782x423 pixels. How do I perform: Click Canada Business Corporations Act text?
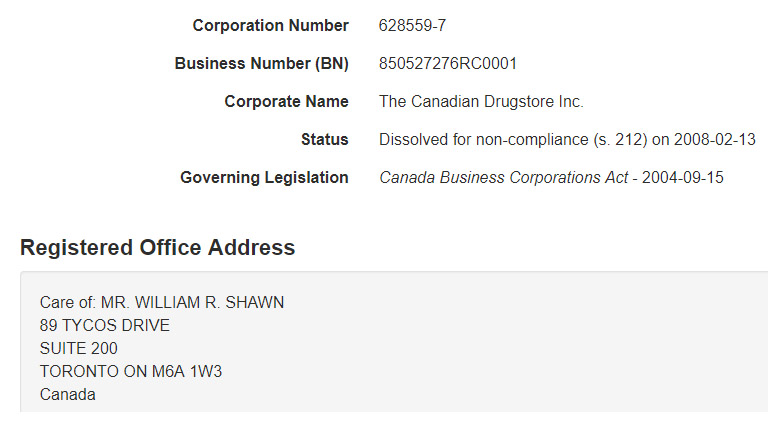503,177
